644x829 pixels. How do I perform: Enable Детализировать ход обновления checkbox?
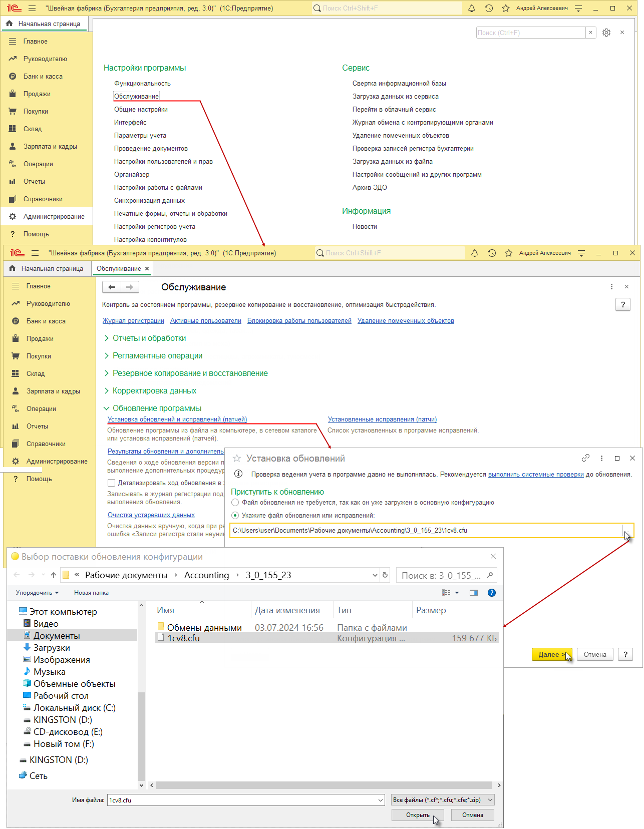point(111,483)
